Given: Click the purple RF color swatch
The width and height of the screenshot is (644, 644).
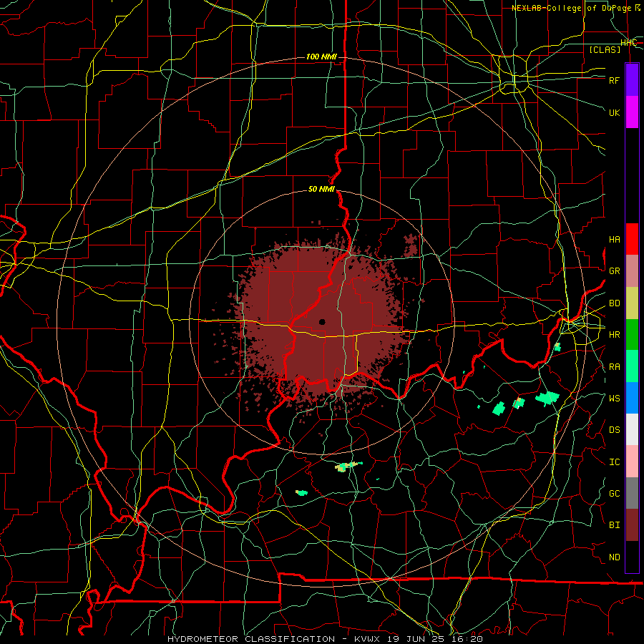Looking at the screenshot, I should point(632,80).
